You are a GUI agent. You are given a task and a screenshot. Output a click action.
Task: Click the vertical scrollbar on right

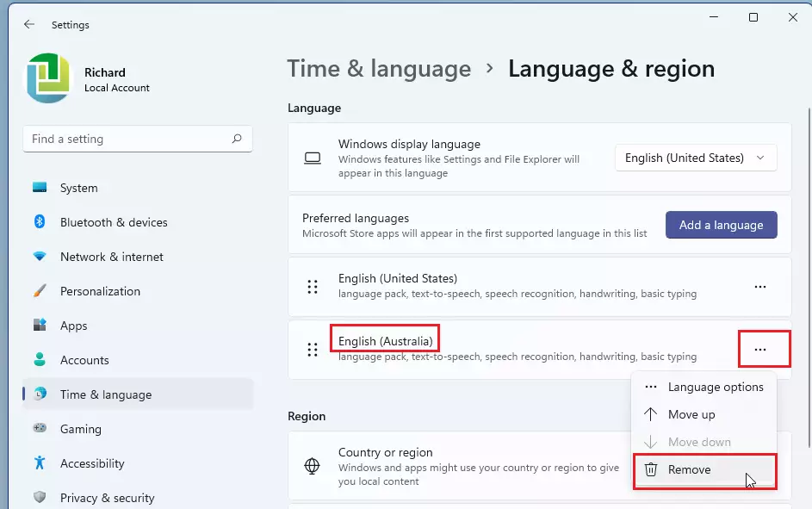click(x=809, y=277)
